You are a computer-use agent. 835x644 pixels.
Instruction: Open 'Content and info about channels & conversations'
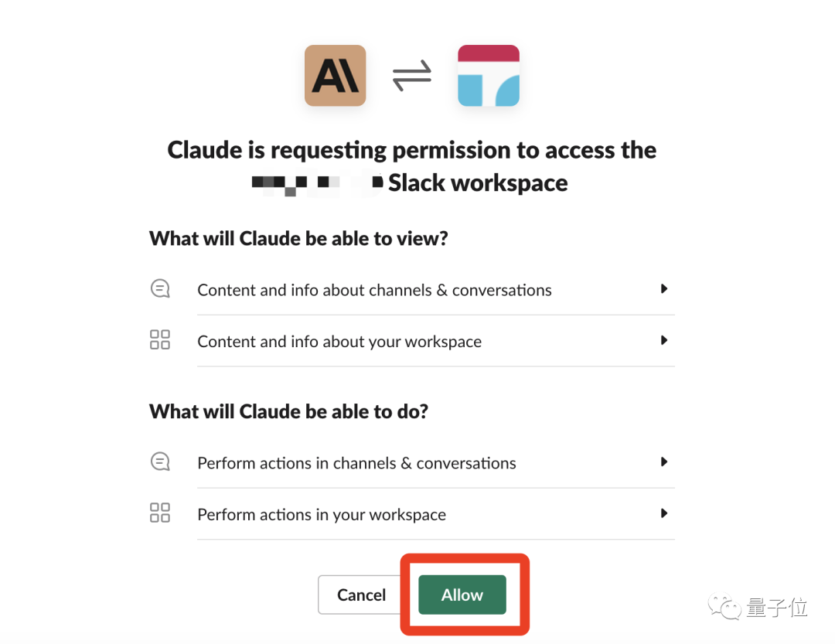[374, 290]
